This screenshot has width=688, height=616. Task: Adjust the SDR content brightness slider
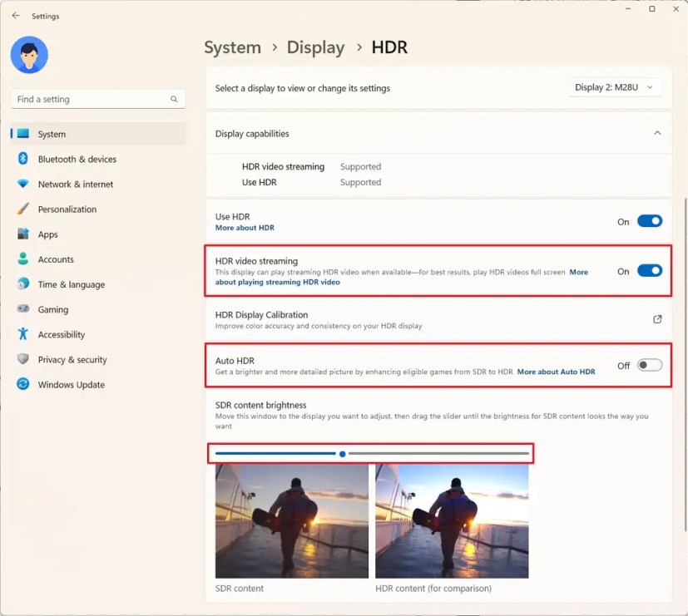pyautogui.click(x=342, y=454)
